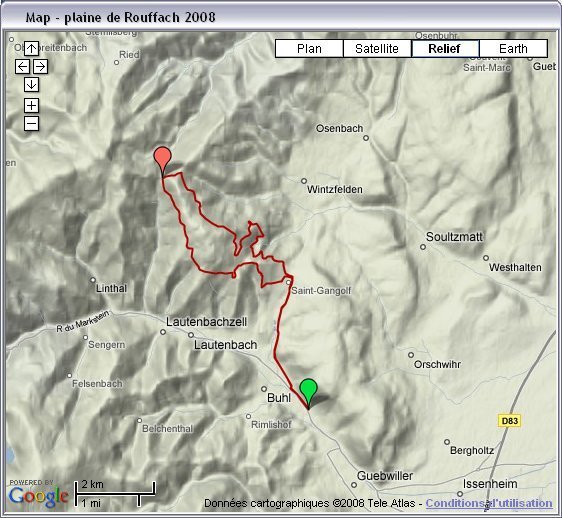Click the Osenbach town label

pyautogui.click(x=339, y=128)
